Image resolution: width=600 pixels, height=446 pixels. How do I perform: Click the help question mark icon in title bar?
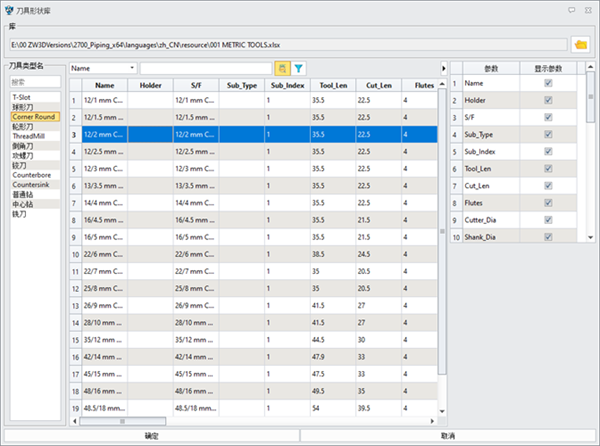pos(571,9)
